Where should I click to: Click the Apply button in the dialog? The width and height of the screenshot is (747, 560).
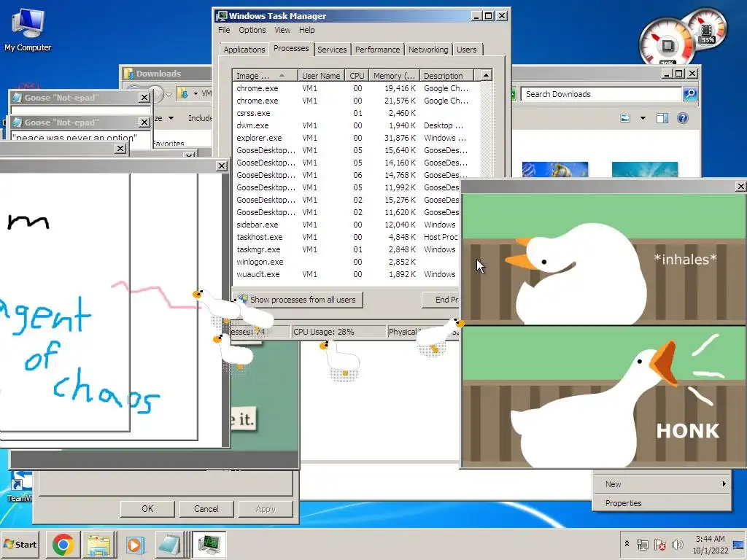(266, 508)
